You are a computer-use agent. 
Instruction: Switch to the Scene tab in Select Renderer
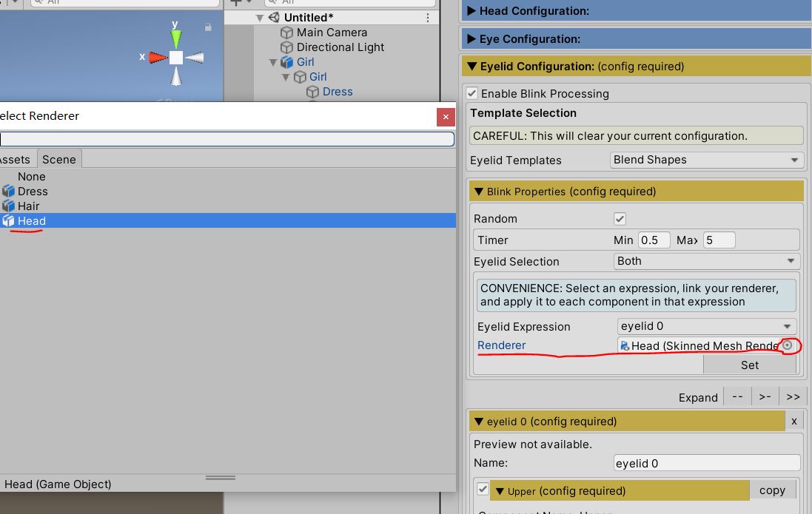point(58,160)
